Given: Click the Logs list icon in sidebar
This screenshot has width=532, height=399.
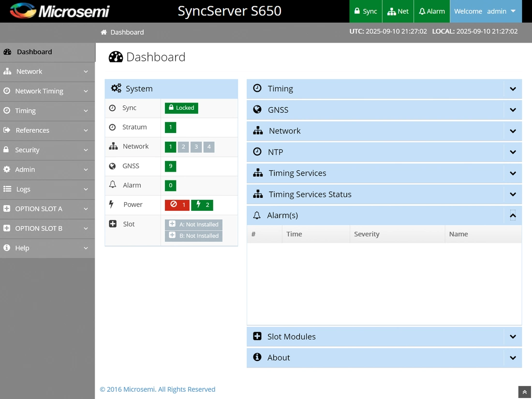Looking at the screenshot, I should pyautogui.click(x=7, y=189).
